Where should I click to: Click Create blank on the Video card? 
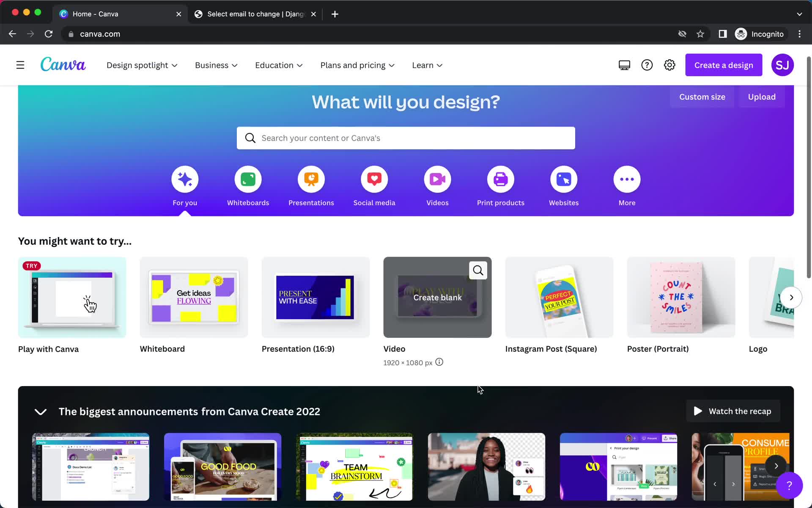(437, 298)
